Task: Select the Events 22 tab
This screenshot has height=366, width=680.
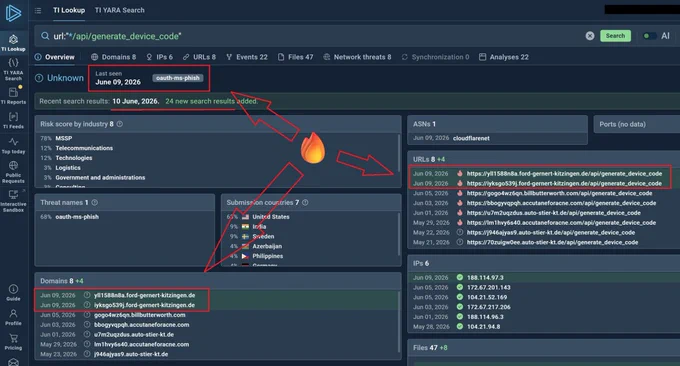Action: pos(247,57)
